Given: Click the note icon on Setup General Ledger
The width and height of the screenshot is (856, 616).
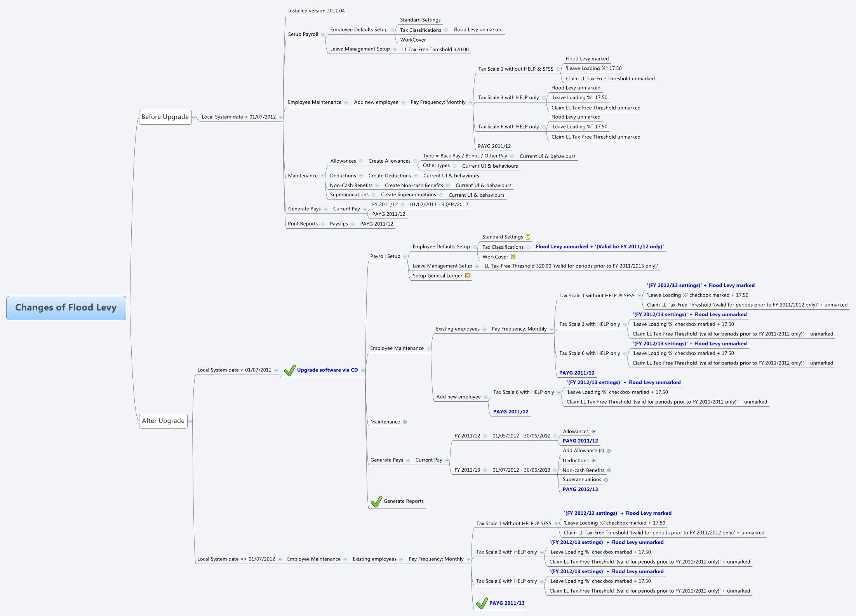Looking at the screenshot, I should [x=467, y=276].
